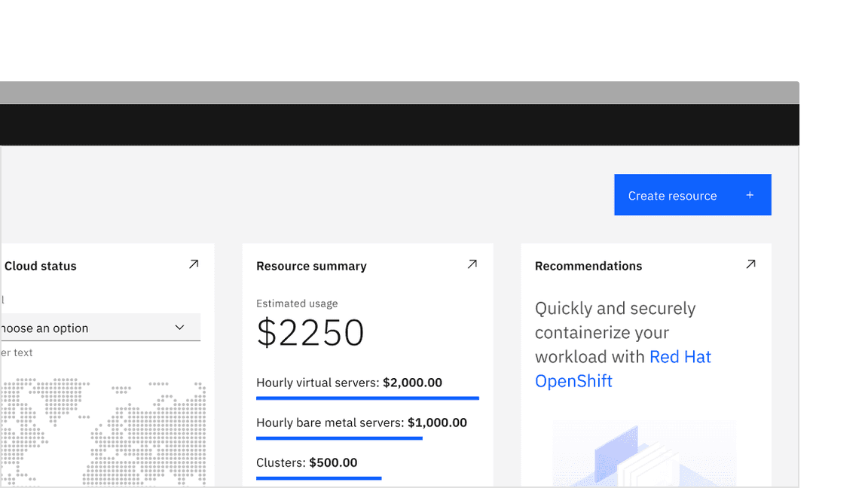Viewport: 868px width, 488px height.
Task: Open Cloud status via its arrow icon
Action: tap(194, 264)
